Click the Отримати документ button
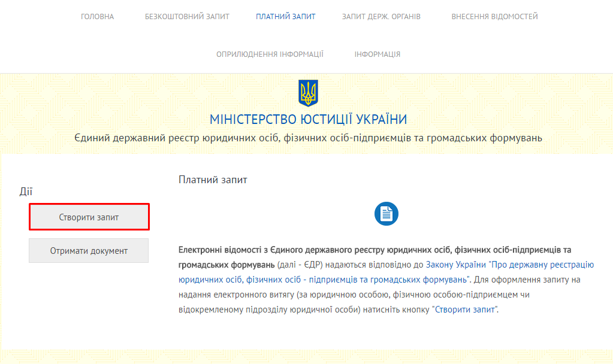613x364 pixels. coord(89,250)
